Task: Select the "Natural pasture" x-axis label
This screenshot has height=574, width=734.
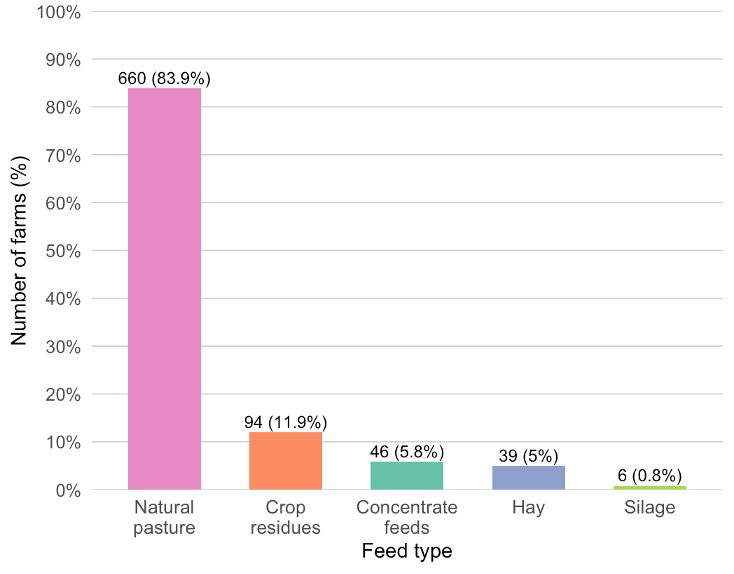Action: (x=164, y=517)
